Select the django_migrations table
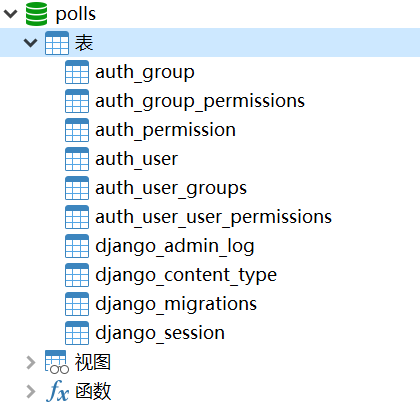The height and width of the screenshot is (406, 420). coord(176,304)
